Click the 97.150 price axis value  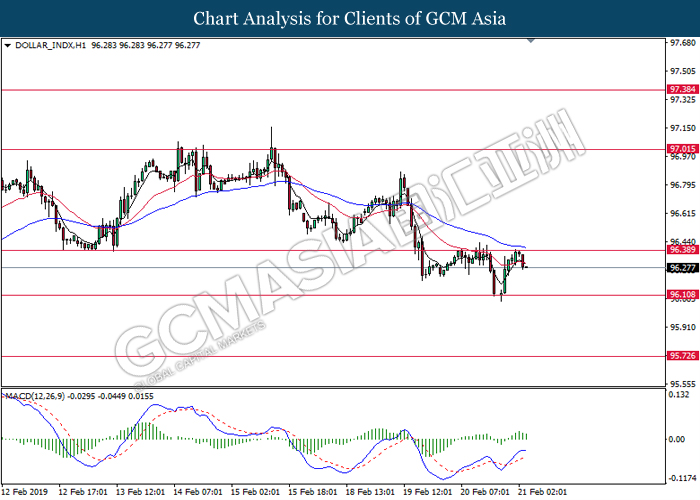[683, 129]
